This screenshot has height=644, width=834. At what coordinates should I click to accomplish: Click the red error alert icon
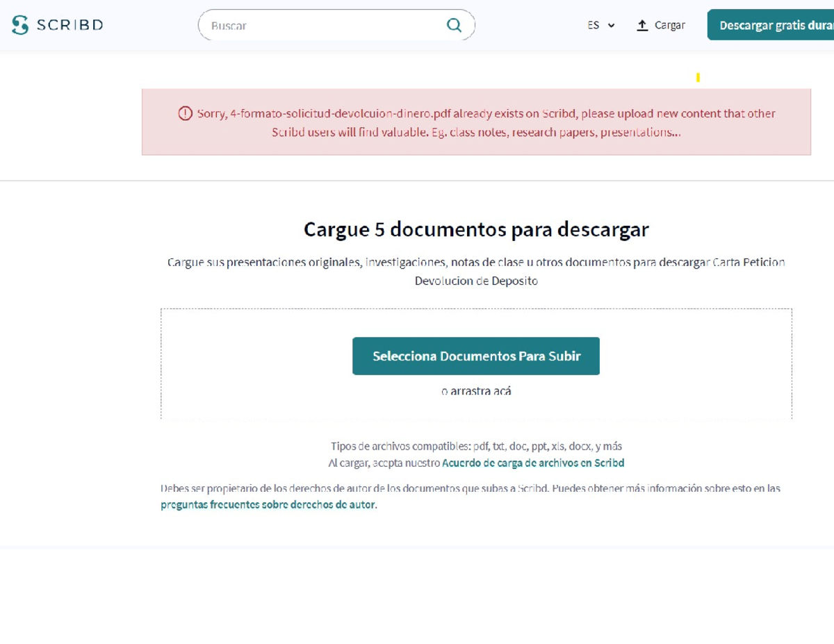tap(185, 113)
